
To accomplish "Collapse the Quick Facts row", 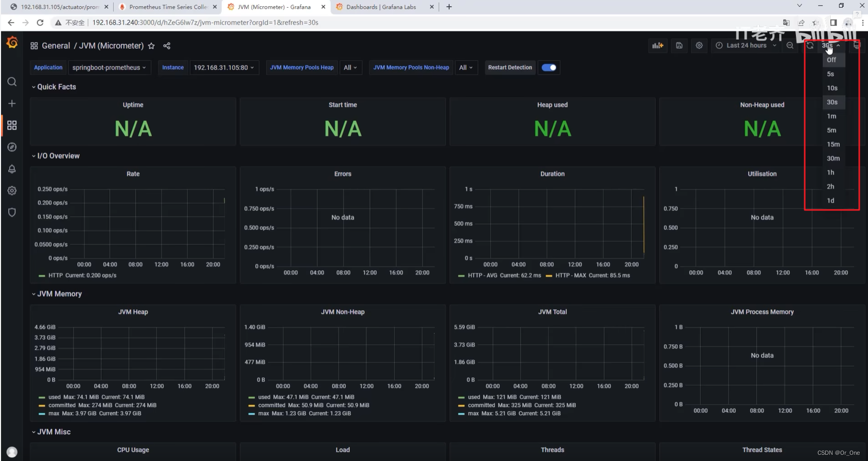I will (x=54, y=87).
